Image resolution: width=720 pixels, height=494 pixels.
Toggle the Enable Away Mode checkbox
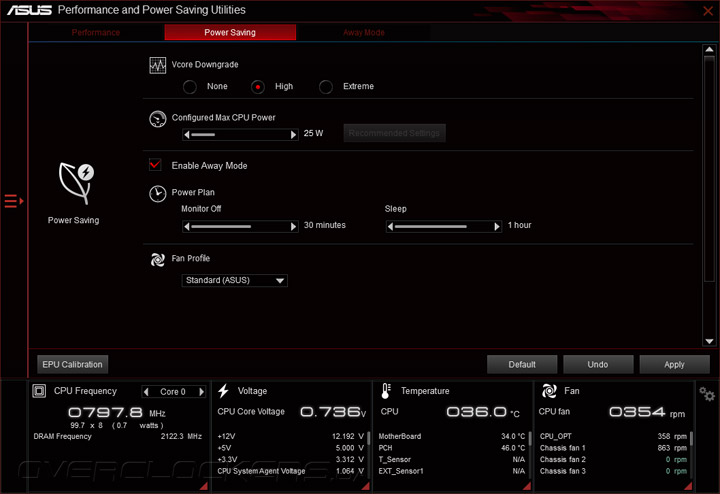(x=155, y=164)
